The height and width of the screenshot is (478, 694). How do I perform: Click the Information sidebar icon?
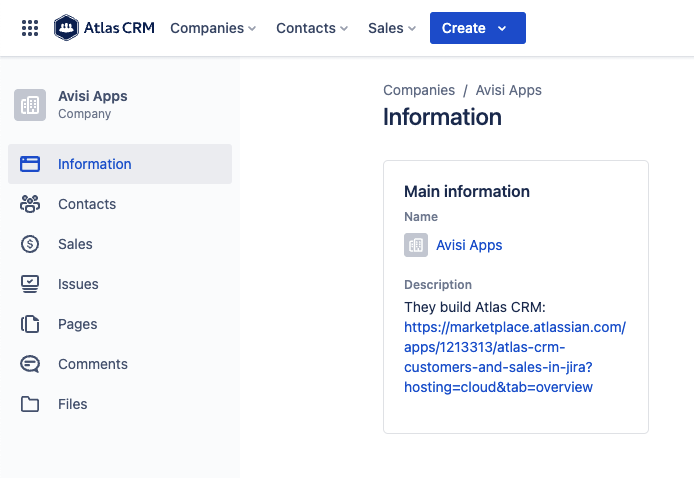pos(30,164)
